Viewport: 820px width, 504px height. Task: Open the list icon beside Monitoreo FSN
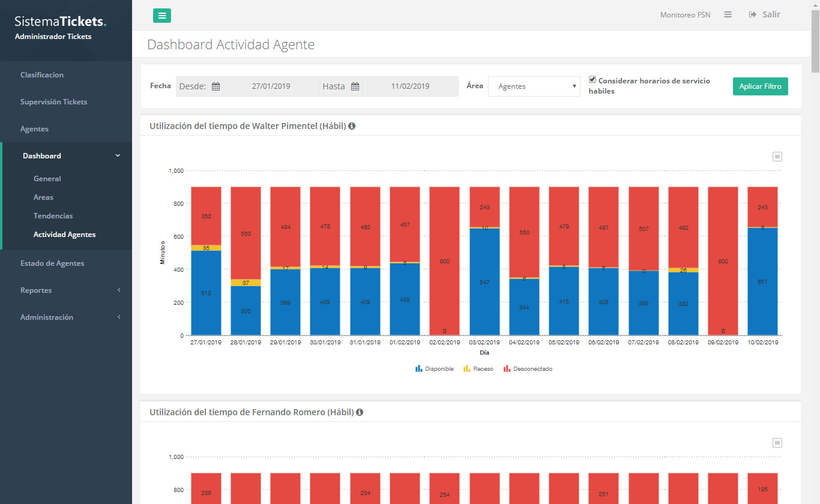[728, 15]
